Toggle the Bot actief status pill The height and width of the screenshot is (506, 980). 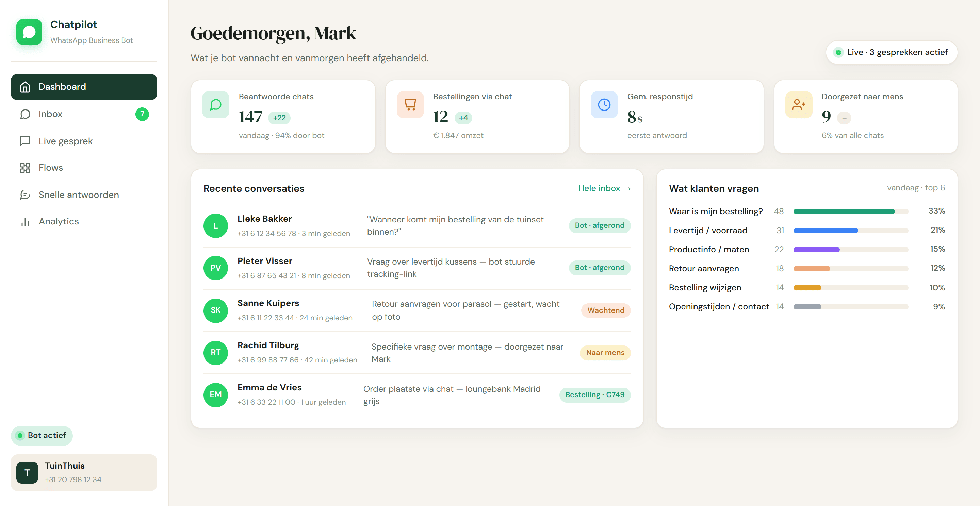[42, 435]
